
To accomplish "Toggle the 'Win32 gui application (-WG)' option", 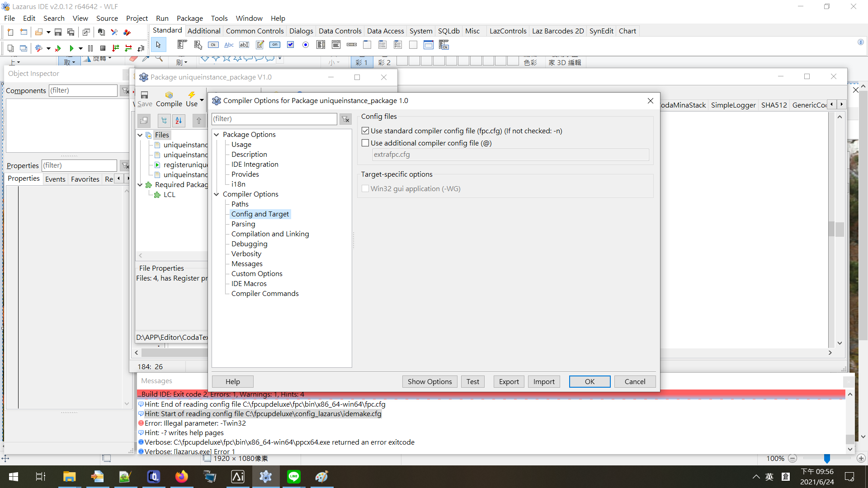I will coord(365,188).
